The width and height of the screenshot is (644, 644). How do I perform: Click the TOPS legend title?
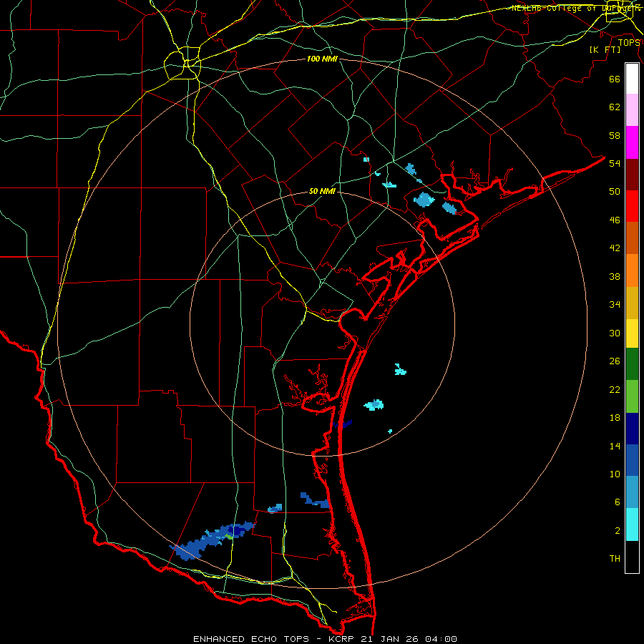point(629,43)
